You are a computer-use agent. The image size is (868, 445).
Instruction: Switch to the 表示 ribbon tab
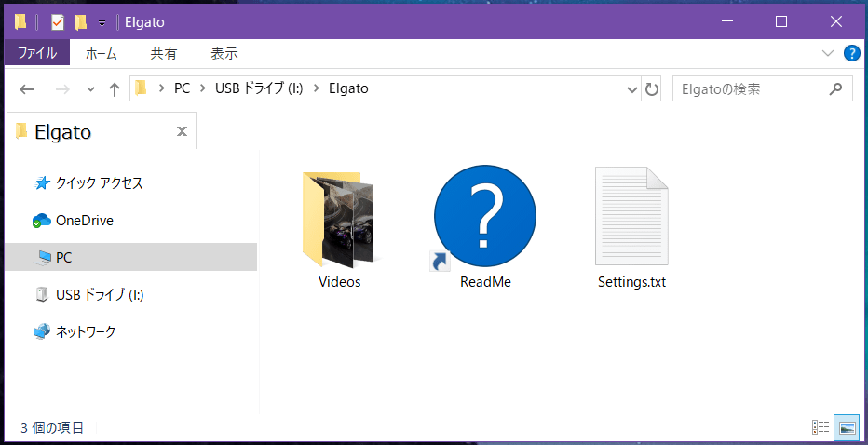[x=224, y=54]
